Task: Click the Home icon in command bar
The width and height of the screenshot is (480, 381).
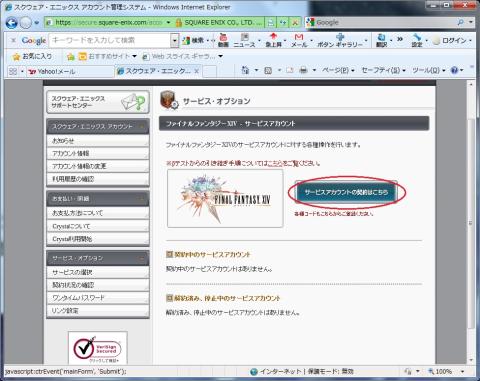Action: (245, 70)
